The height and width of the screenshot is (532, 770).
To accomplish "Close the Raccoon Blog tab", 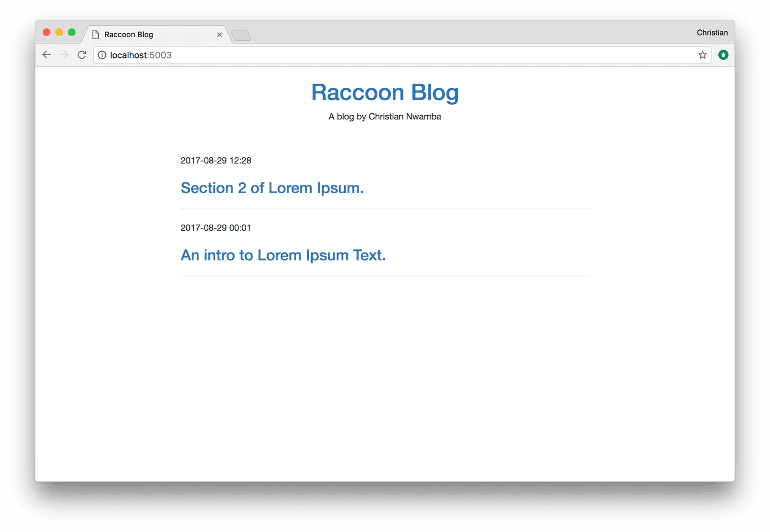I will coord(220,34).
